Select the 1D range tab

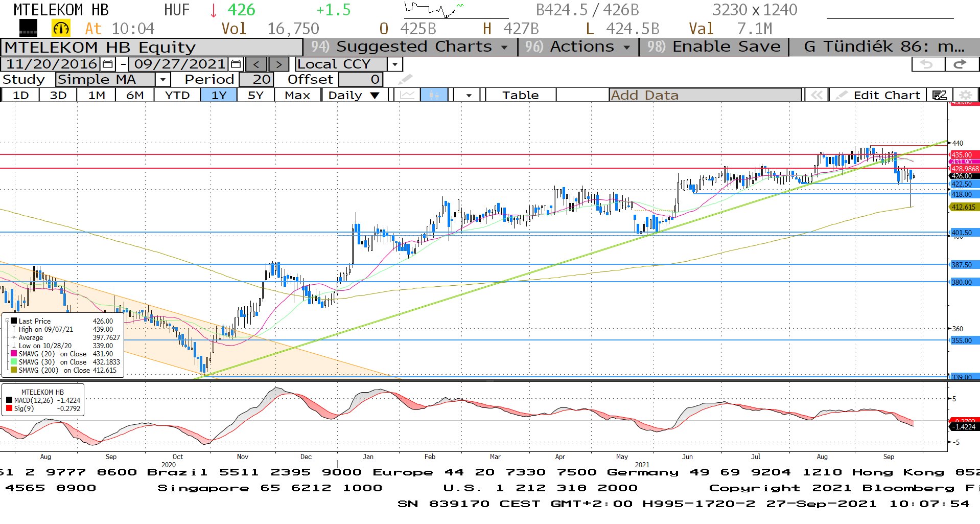pos(20,95)
